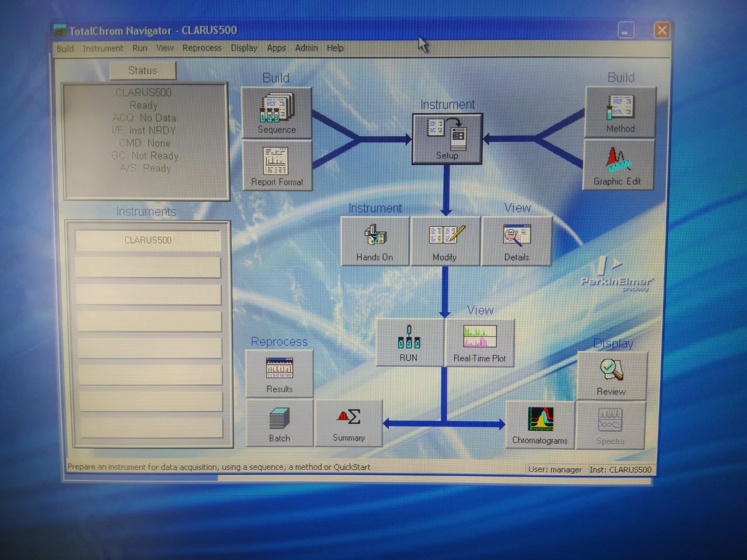Open the Run menu
This screenshot has width=747, height=560.
140,48
